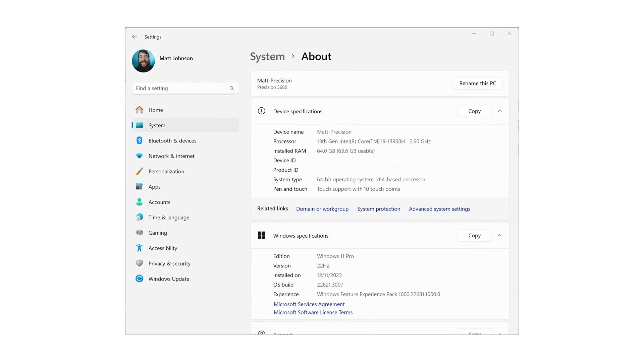Screen dimensions: 644x362
Task: Click the back arrow in Settings
Action: (x=135, y=37)
